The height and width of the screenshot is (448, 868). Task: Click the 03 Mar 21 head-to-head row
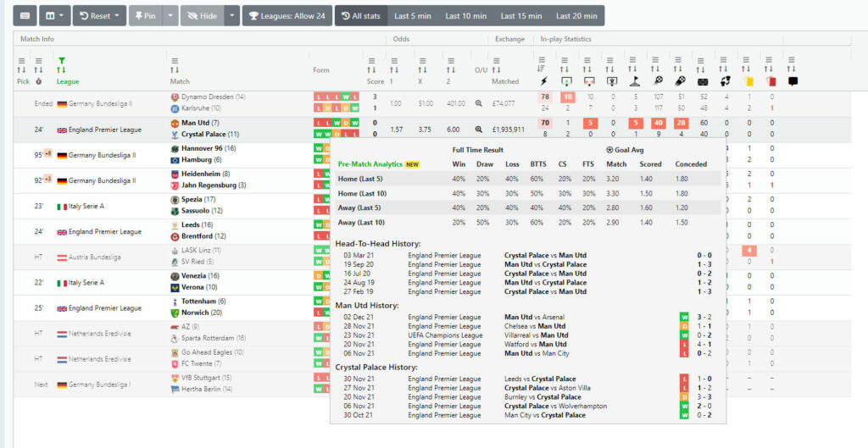[x=527, y=256]
